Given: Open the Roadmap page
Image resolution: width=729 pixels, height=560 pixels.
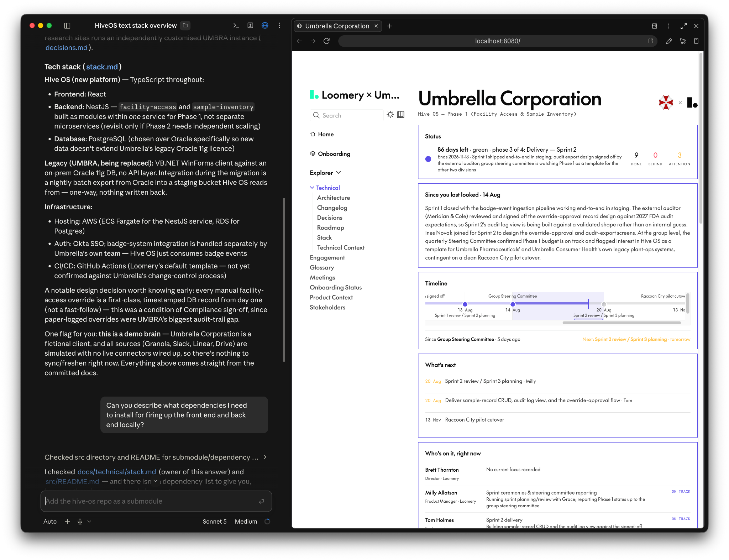Looking at the screenshot, I should pyautogui.click(x=331, y=227).
